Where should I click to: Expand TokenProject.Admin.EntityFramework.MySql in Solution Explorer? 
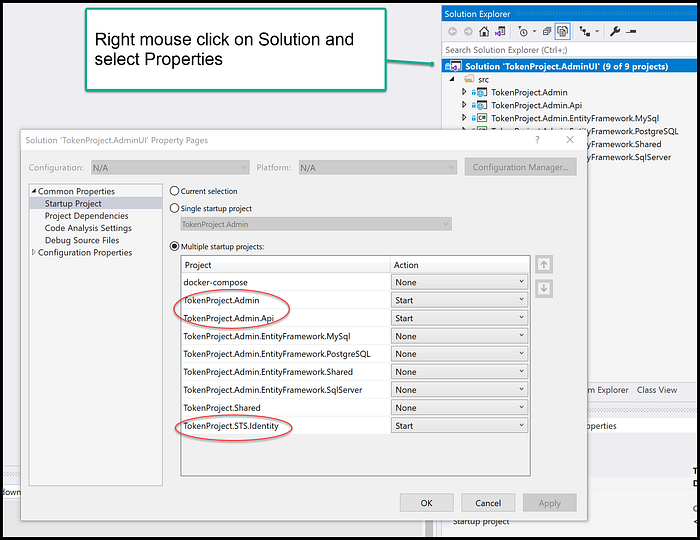pos(464,118)
